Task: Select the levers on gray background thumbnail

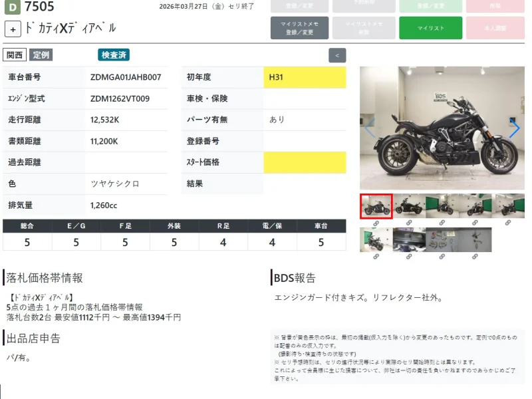Action: [475, 240]
